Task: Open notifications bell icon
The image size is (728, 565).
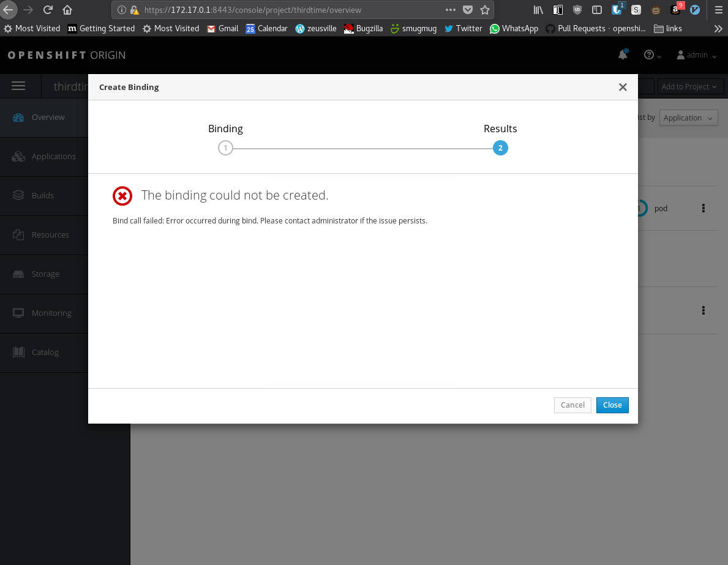Action: pos(623,54)
